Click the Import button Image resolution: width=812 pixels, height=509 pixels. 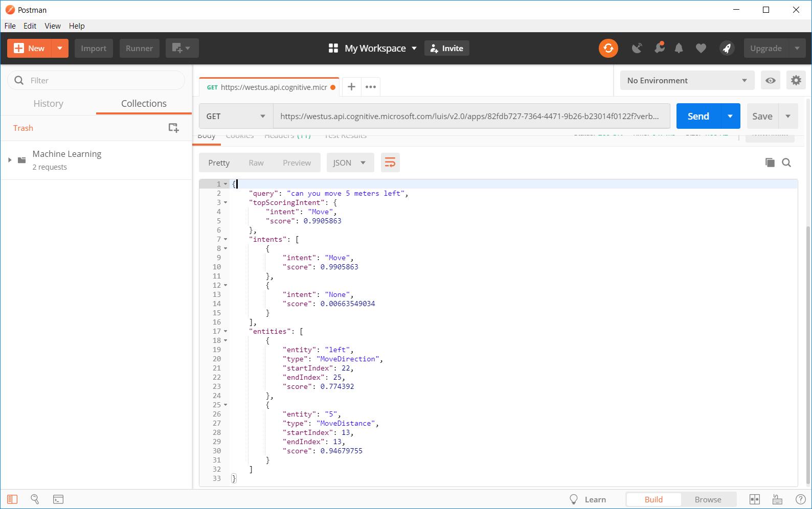pos(94,48)
